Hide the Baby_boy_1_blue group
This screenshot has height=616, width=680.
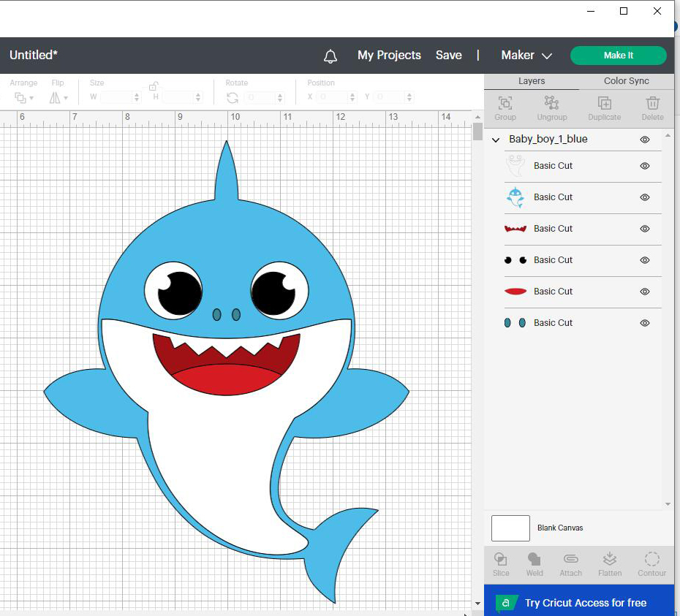pos(645,140)
